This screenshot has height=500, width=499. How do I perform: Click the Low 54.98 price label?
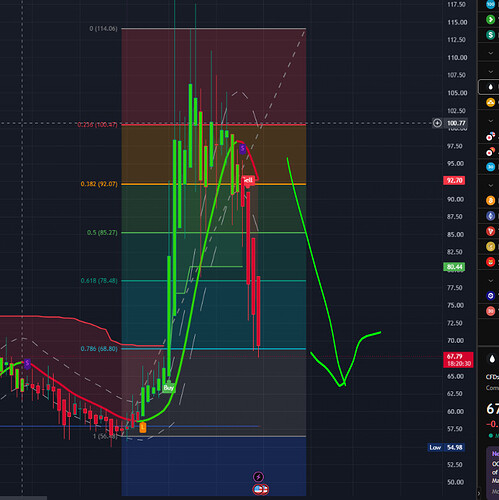pos(446,447)
